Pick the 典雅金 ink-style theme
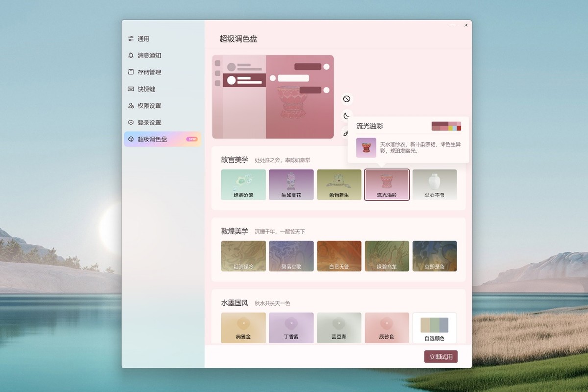Viewport: 588px width, 392px height. coord(244,328)
